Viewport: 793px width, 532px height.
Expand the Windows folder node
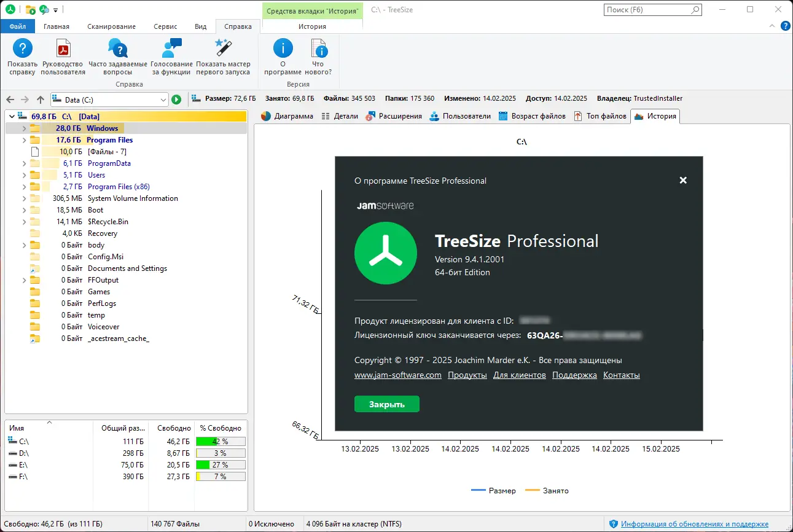(24, 128)
